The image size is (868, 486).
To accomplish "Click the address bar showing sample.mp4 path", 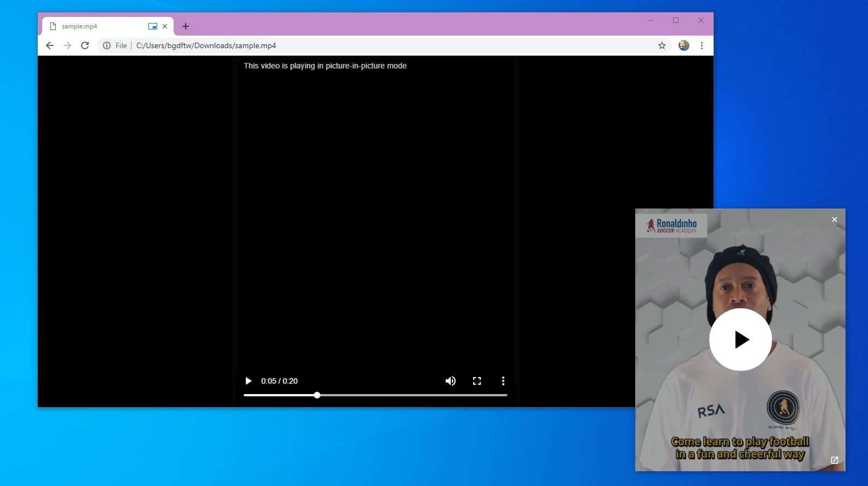I will [x=383, y=45].
